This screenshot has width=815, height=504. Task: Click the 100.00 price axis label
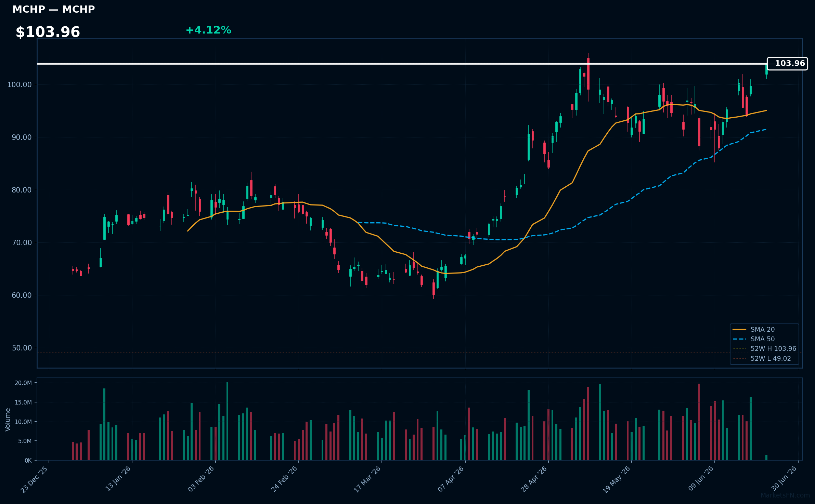pyautogui.click(x=20, y=85)
